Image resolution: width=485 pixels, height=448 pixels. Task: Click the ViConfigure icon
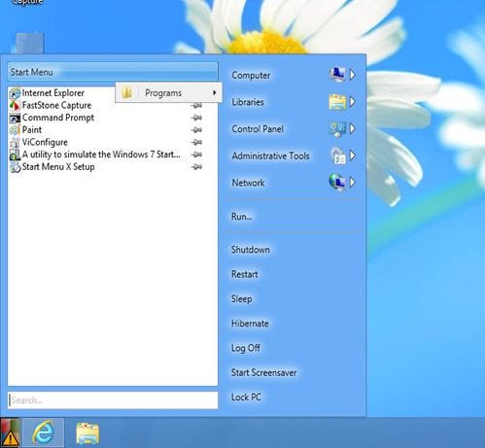(15, 143)
